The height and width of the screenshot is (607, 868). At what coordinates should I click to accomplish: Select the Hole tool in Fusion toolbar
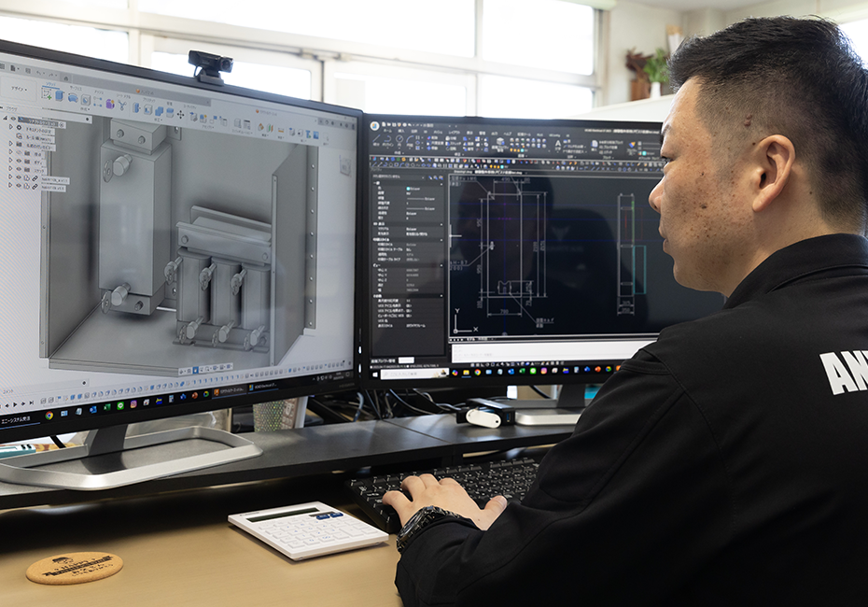tap(86, 99)
